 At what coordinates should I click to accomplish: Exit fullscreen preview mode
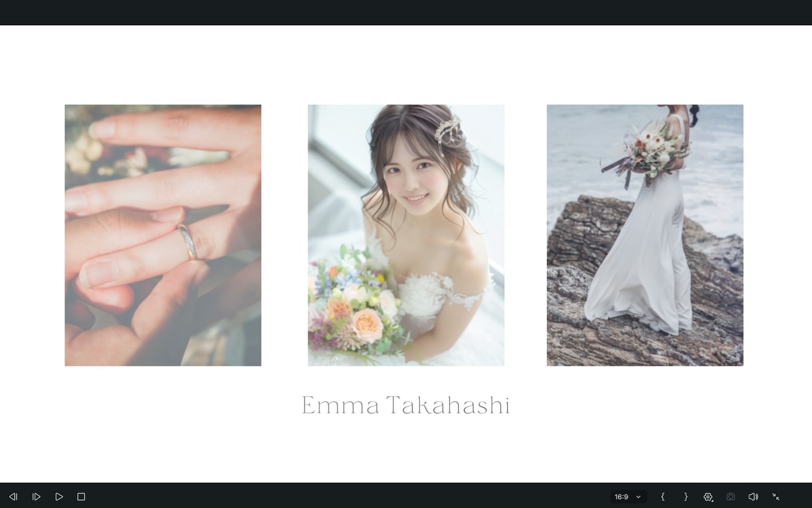pos(776,497)
